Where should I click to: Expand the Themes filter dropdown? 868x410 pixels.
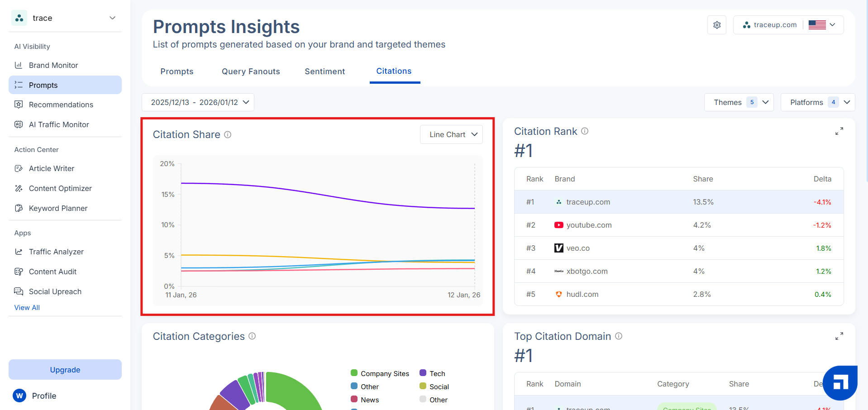tap(739, 102)
